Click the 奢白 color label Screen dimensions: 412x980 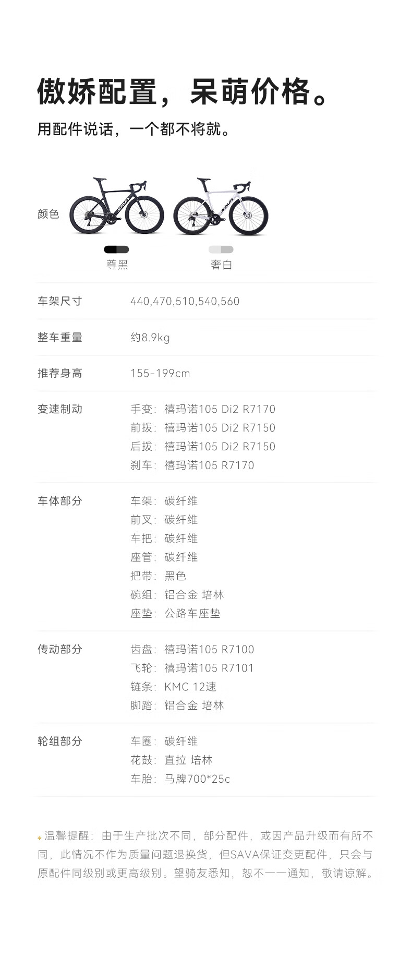[221, 265]
